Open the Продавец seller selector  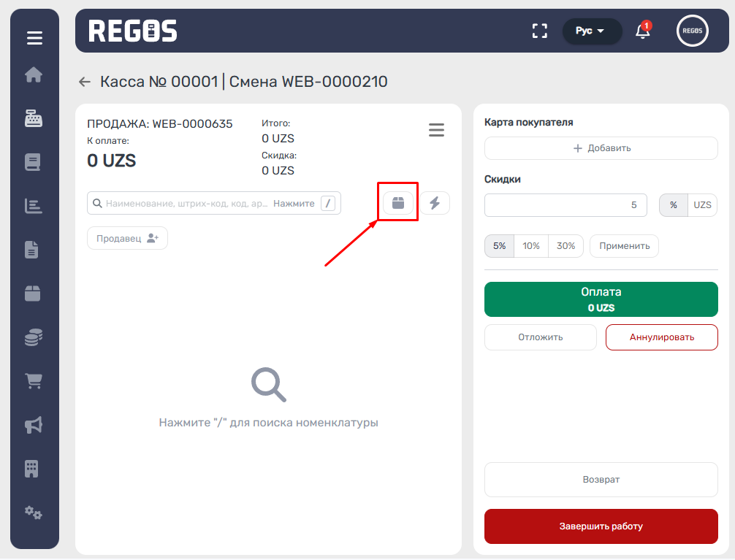click(127, 238)
